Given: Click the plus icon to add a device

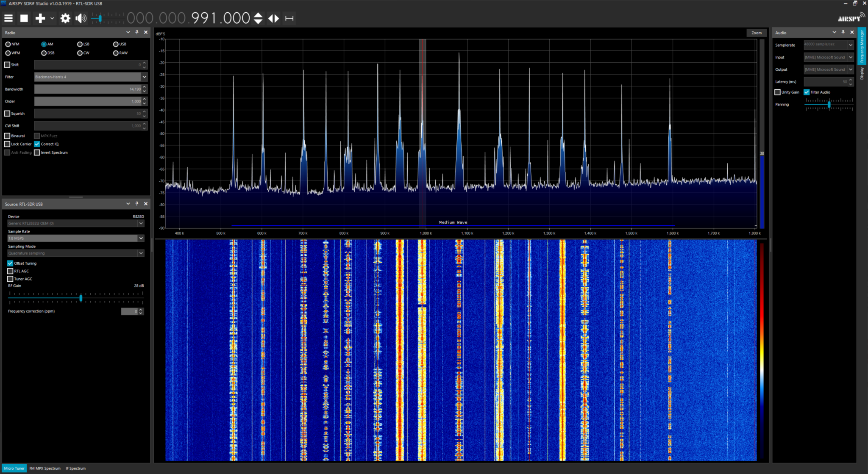Looking at the screenshot, I should coord(40,18).
